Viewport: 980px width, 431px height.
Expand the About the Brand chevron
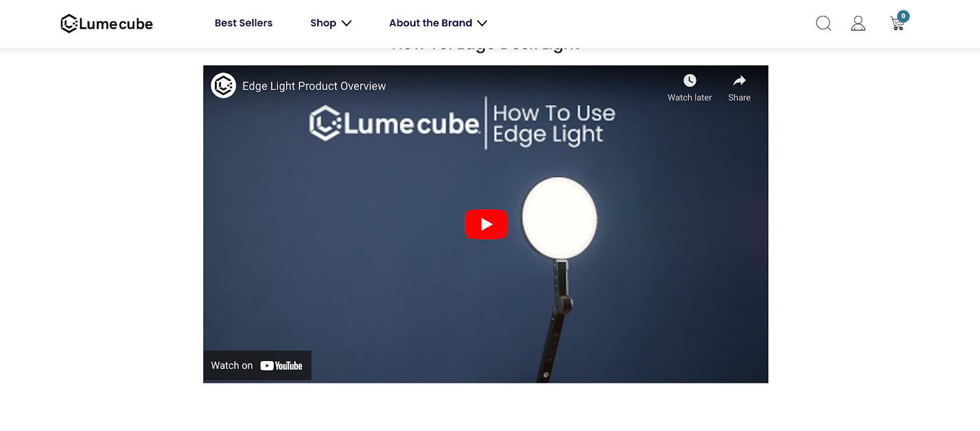tap(482, 23)
